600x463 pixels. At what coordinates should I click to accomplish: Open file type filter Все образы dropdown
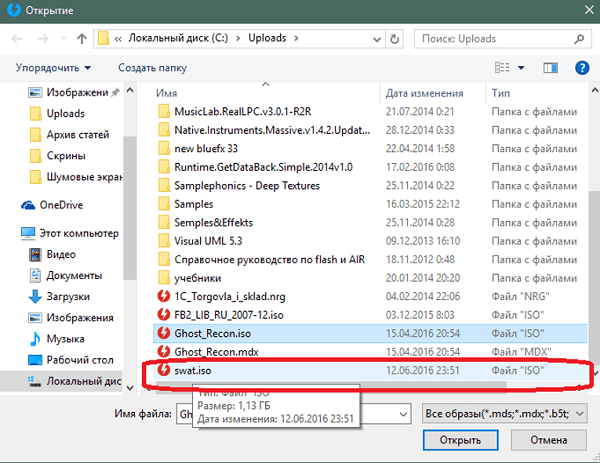505,414
